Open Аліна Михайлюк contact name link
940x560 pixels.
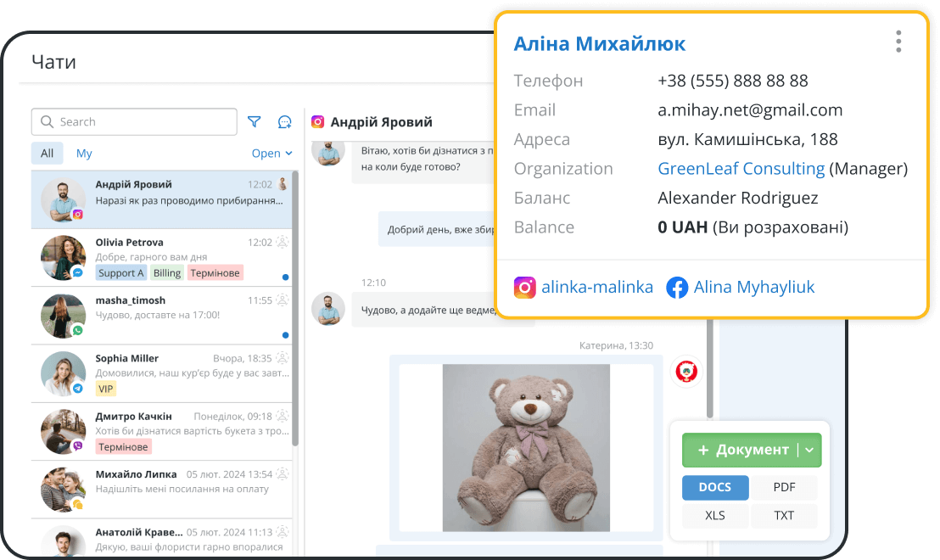[x=600, y=44]
